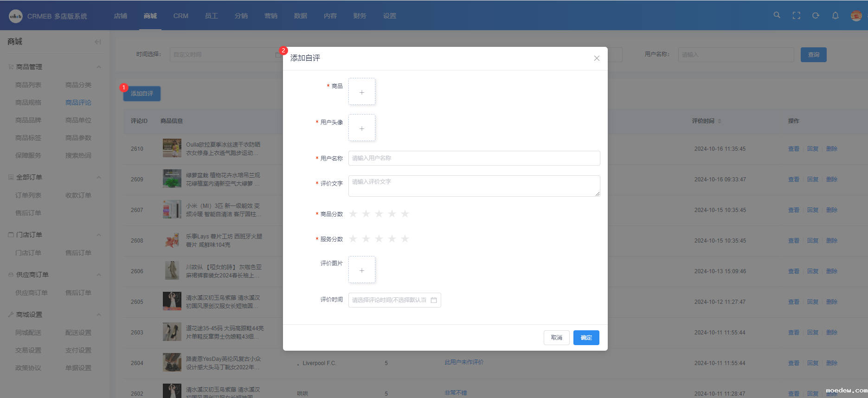Collapse the sidebar with the fold icon

[97, 42]
